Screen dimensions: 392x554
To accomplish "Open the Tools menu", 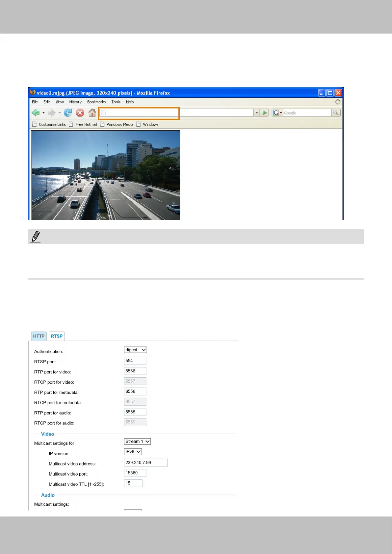I will click(x=116, y=102).
